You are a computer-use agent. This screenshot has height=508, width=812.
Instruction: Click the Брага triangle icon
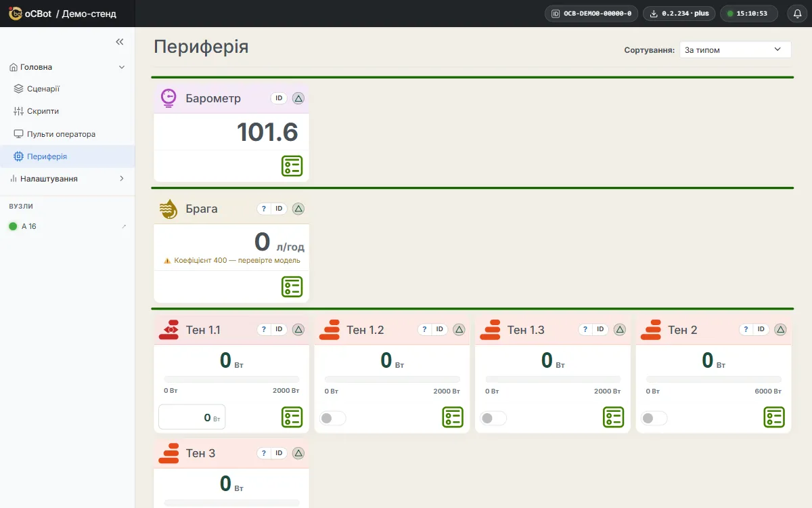298,209
